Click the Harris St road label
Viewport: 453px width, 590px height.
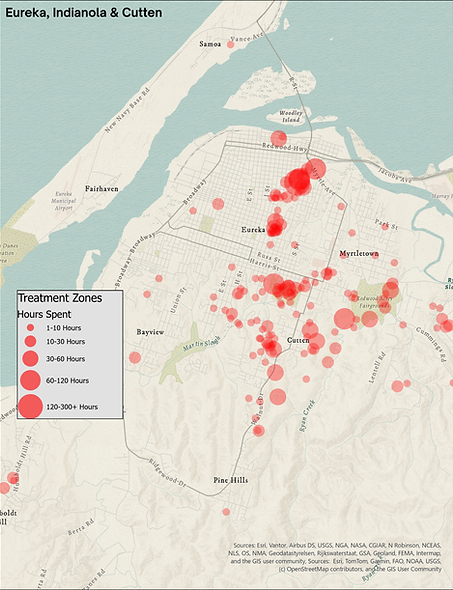click(x=264, y=265)
